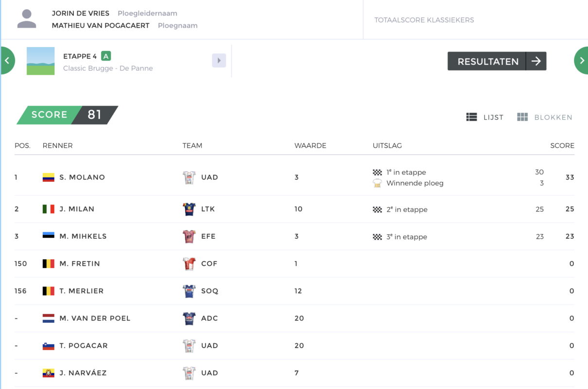Viewport: 588px width, 389px height.
Task: Click the COF jersey icon in Fretin row
Action: pyautogui.click(x=189, y=264)
